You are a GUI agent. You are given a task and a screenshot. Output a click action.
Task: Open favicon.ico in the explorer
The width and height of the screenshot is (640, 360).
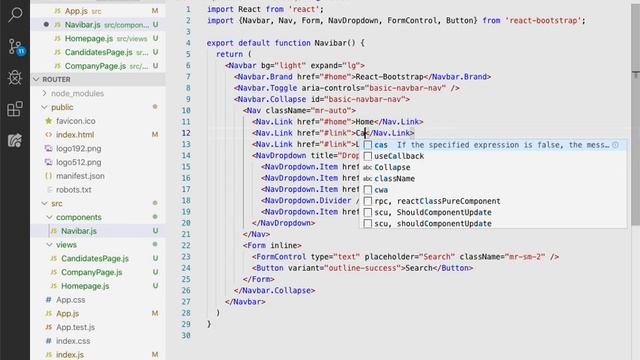(x=98, y=121)
